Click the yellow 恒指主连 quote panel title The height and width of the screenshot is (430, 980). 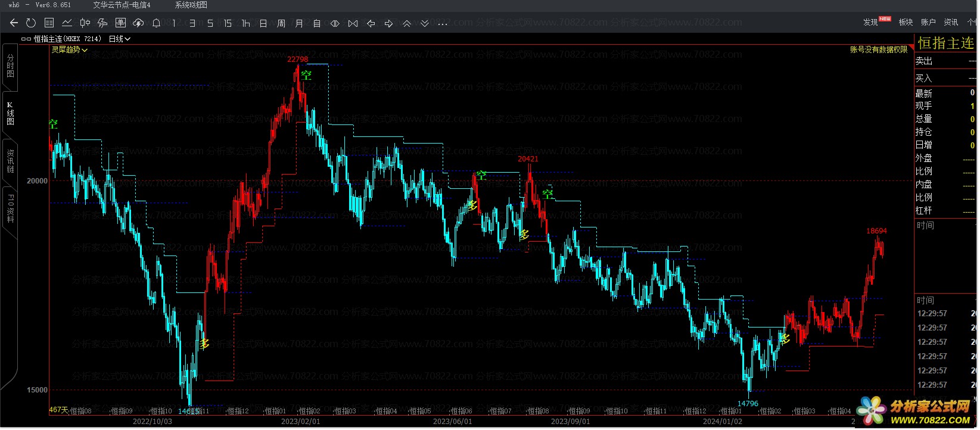(x=945, y=43)
